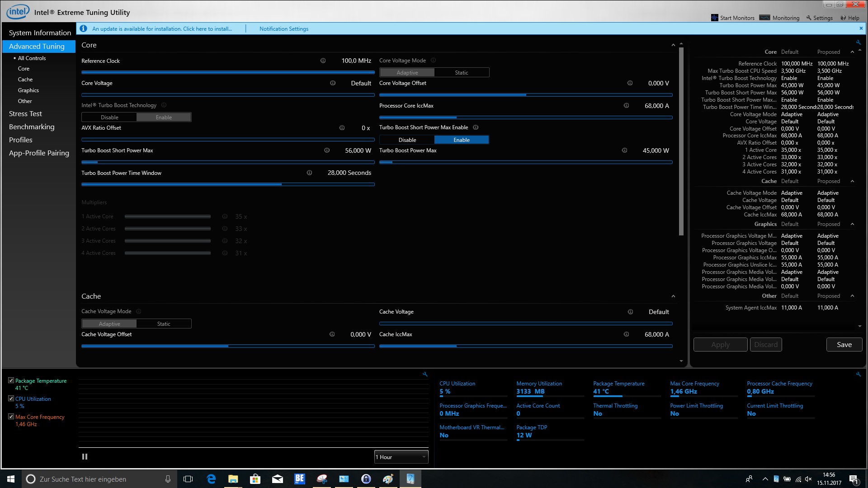
Task: Open the 1 Hour time range dropdown
Action: (401, 457)
